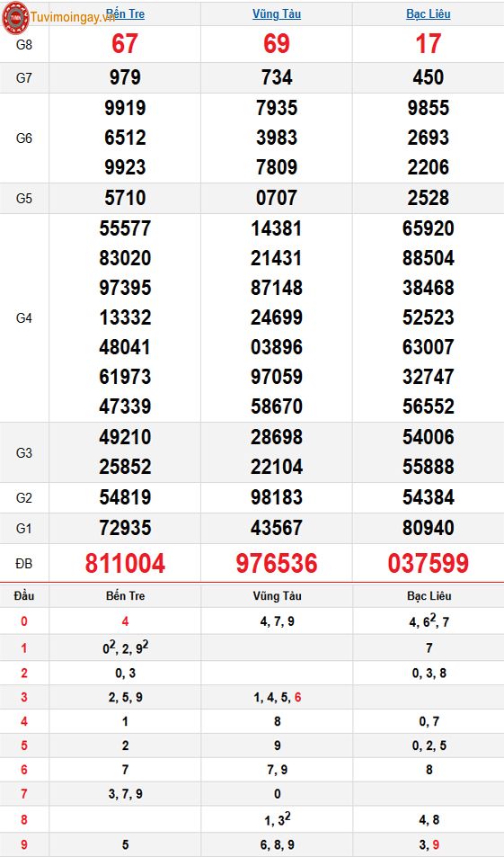This screenshot has height=857, width=504.
Task: Click Vũng Tàu special prize 976536
Action: coord(277,564)
